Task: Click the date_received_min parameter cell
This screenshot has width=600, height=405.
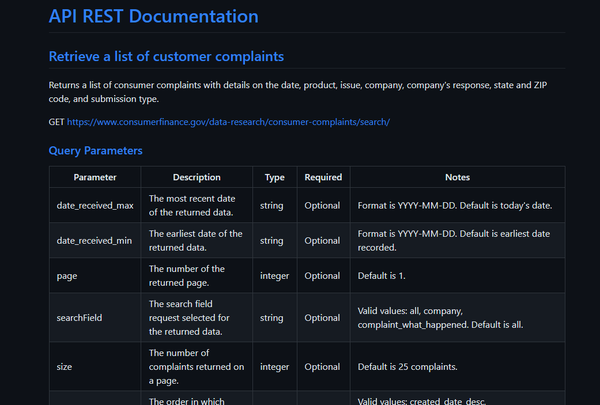Action: click(x=95, y=241)
